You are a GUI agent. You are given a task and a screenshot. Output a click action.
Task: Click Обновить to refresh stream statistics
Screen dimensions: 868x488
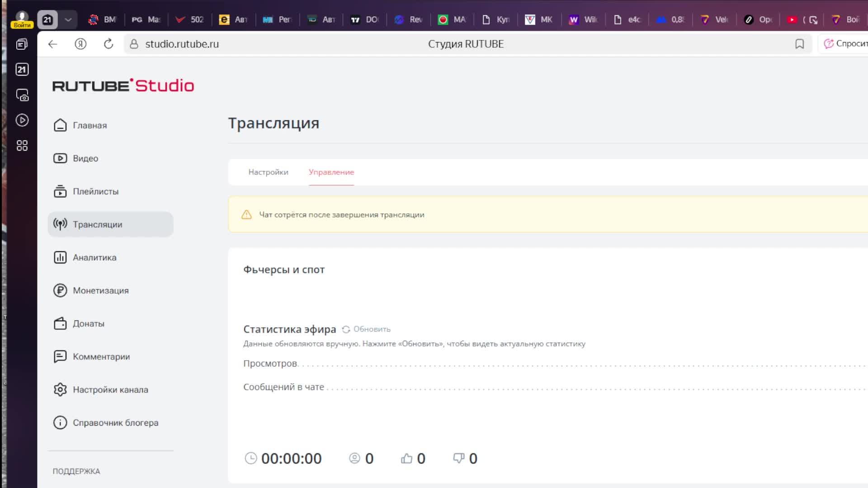point(372,329)
